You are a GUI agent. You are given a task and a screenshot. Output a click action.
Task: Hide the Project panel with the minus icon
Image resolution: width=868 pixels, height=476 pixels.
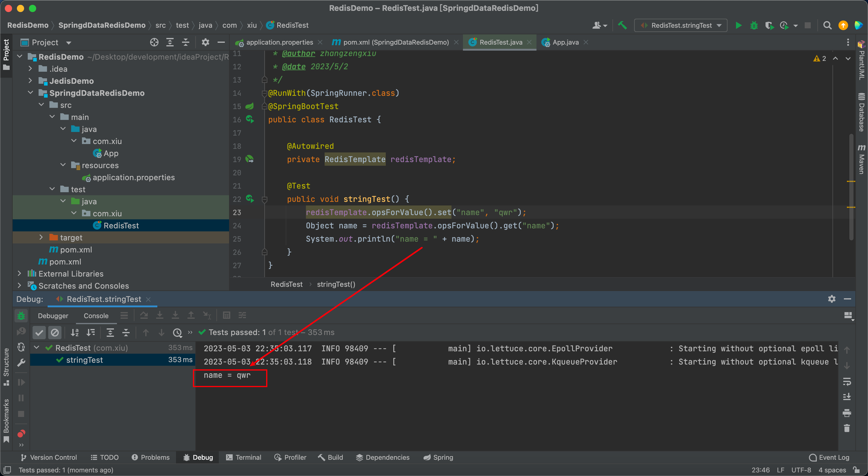click(x=221, y=42)
